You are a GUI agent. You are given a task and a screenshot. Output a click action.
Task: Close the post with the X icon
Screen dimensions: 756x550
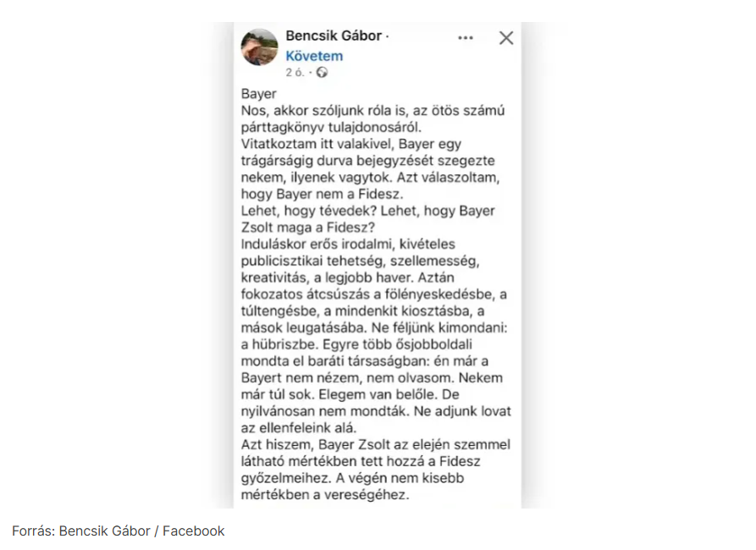point(506,38)
